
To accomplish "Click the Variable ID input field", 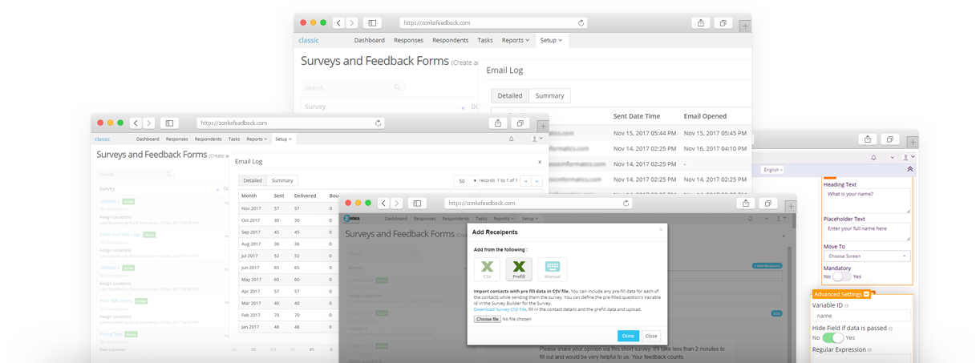I will click(862, 316).
